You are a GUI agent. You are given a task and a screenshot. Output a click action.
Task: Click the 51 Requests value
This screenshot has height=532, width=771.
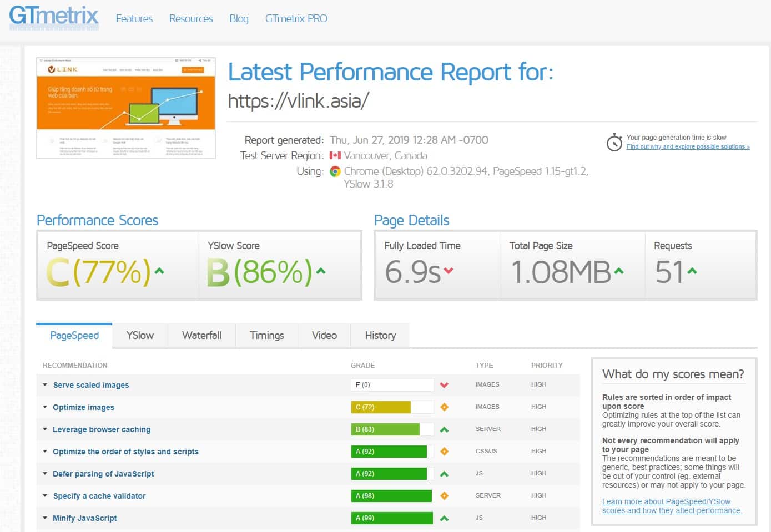669,272
